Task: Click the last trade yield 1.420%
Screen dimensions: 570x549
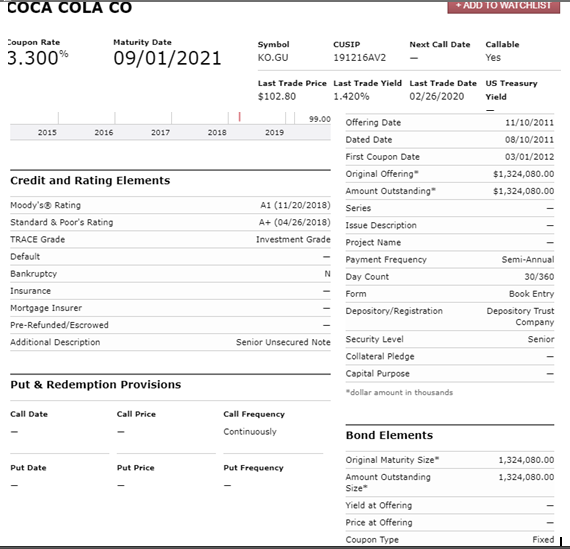Action: click(x=351, y=96)
